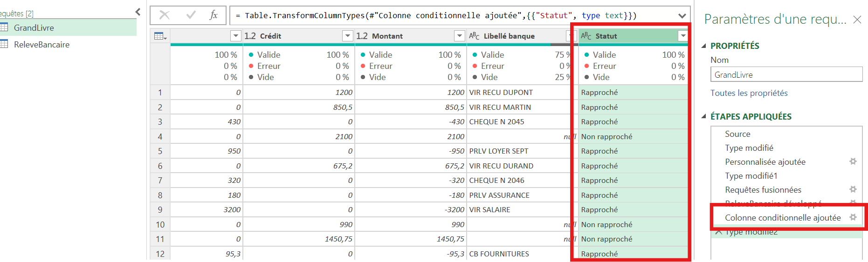
Task: Click the Libellé banque data type icon
Action: point(474,36)
